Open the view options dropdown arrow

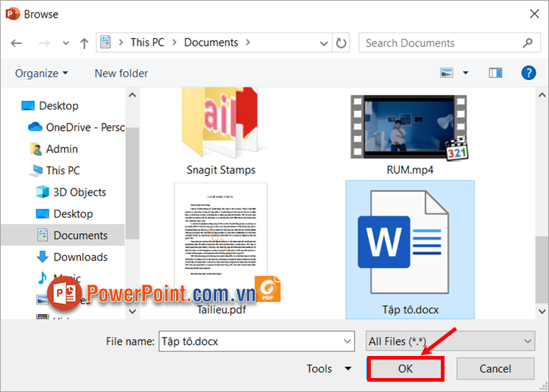coord(465,73)
